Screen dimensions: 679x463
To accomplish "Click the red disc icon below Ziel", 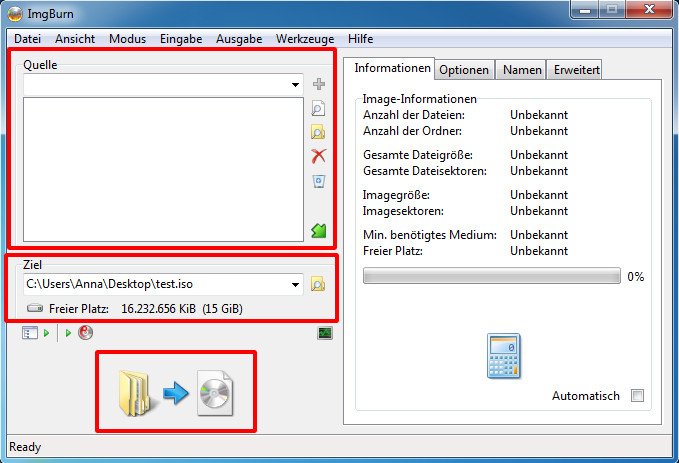I will pos(85,333).
